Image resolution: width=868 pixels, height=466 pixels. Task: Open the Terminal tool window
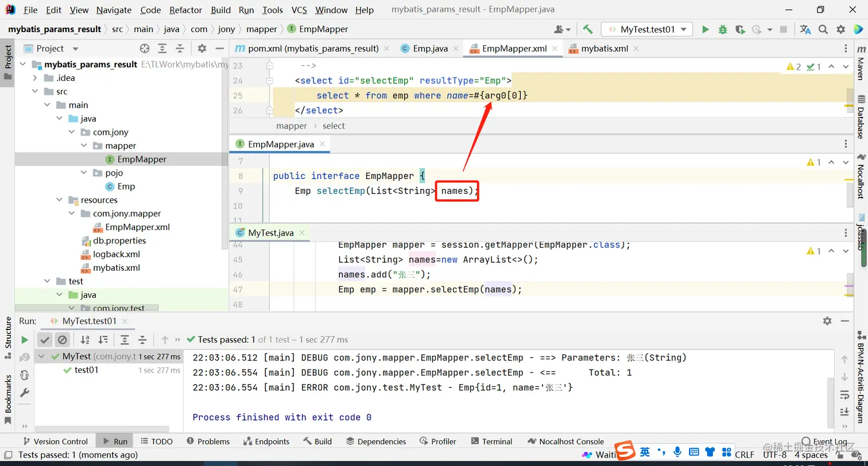(491, 441)
